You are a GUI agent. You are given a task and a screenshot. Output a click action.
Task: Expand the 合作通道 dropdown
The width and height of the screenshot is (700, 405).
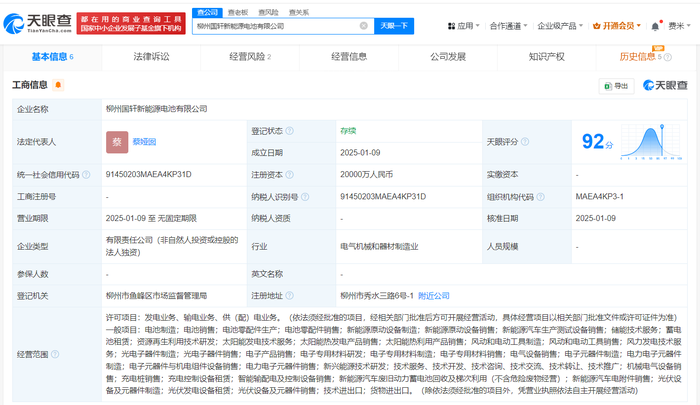(509, 25)
